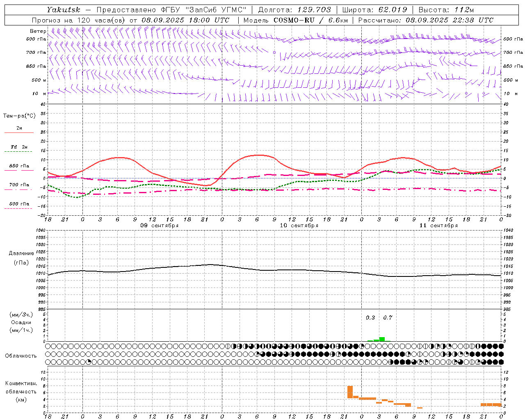
Task: Click the '700 гПа' temperature legend entry
Action: point(19,185)
